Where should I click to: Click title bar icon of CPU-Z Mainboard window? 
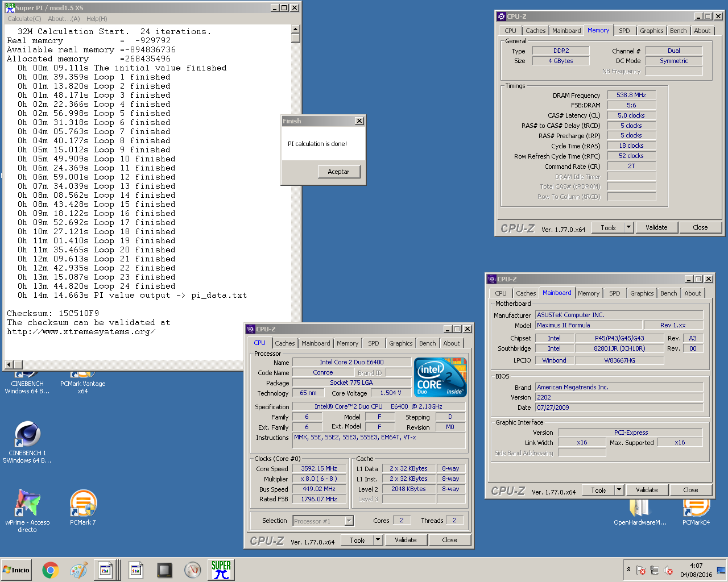492,279
